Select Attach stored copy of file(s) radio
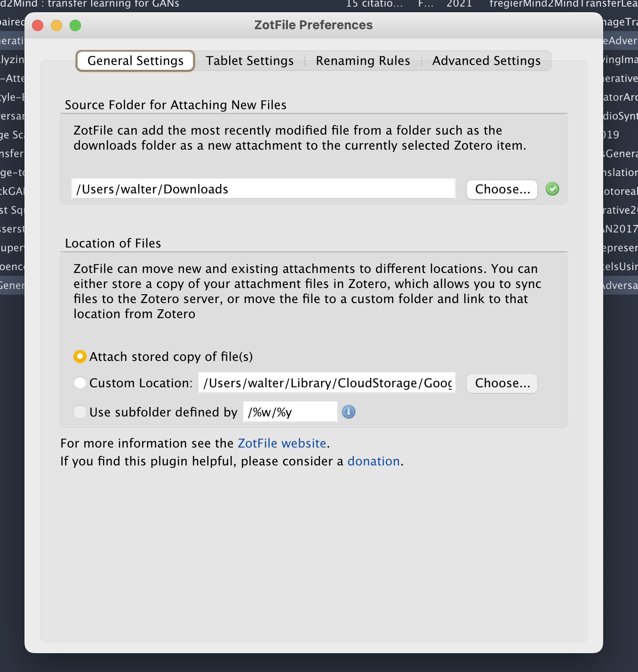This screenshot has height=672, width=638. click(80, 357)
